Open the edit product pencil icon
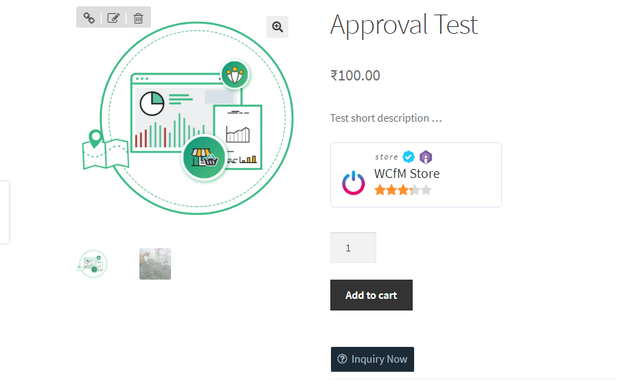The image size is (640, 391). (x=113, y=18)
